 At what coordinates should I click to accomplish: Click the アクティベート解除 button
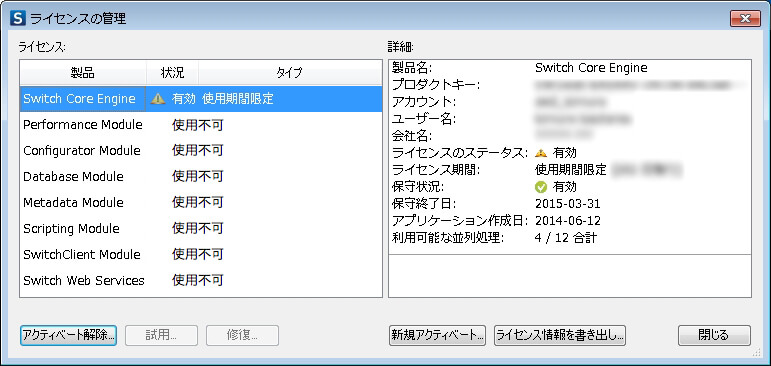[x=68, y=336]
